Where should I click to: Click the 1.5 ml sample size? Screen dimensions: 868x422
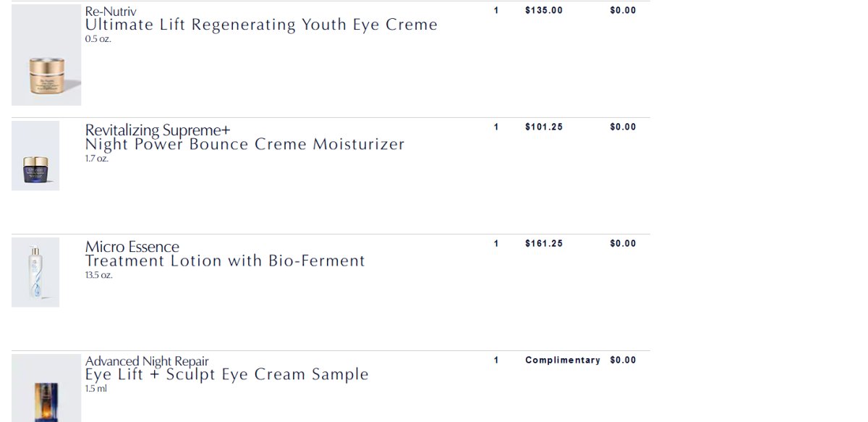point(95,389)
